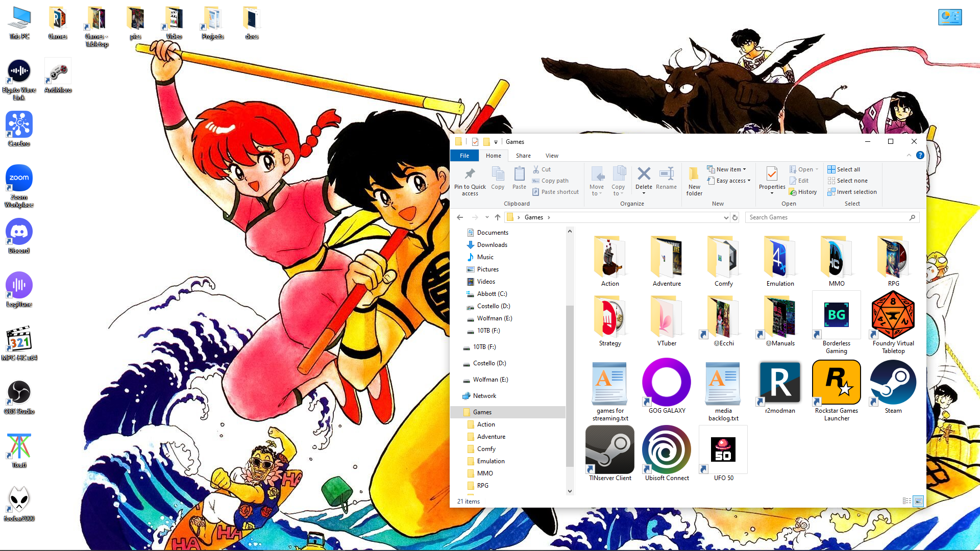Viewport: 980px width, 551px height.
Task: Open Discord desktop icon
Action: pyautogui.click(x=19, y=236)
